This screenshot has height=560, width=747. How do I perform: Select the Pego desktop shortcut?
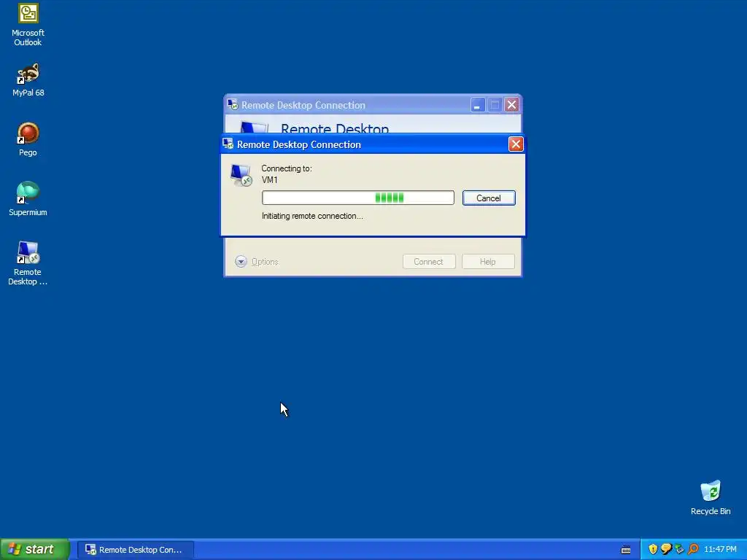coord(28,139)
